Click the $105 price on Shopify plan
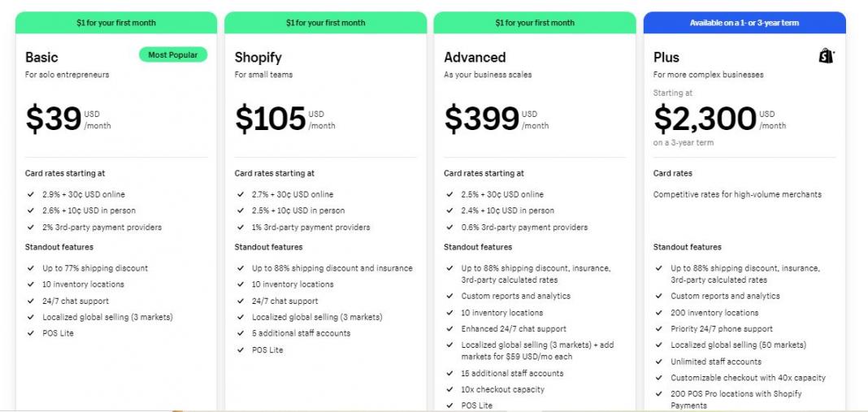 271,119
